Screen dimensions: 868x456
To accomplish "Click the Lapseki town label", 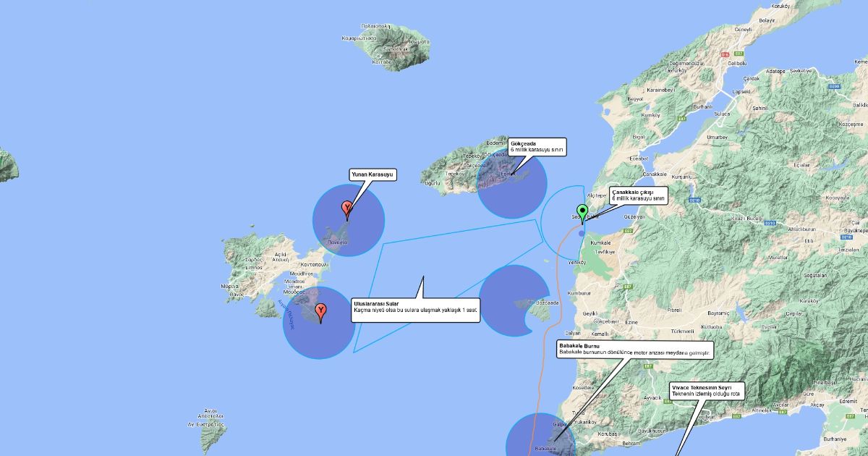I will (x=741, y=92).
